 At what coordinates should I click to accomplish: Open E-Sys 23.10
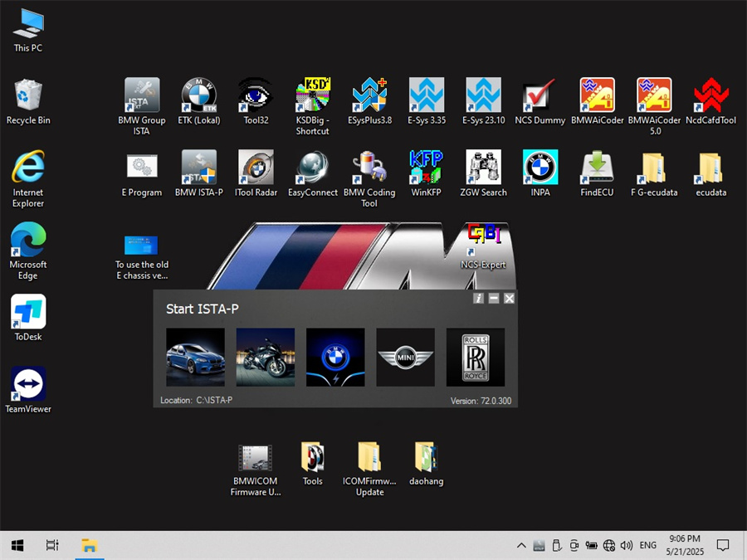(x=483, y=95)
